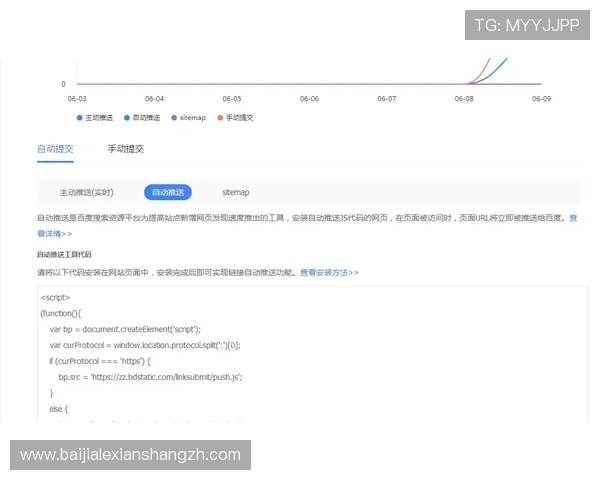
Task: Click the bp.src push.js URL line
Action: 150,377
